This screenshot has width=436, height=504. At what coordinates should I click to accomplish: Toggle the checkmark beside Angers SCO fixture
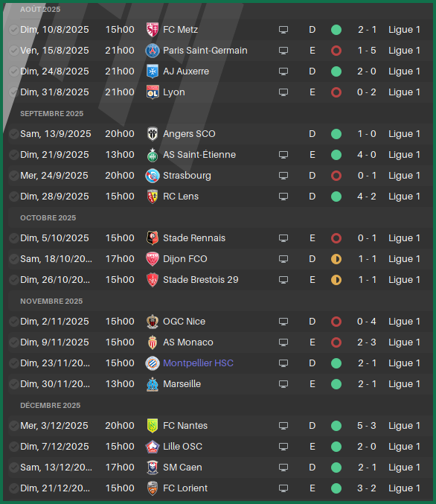point(13,134)
